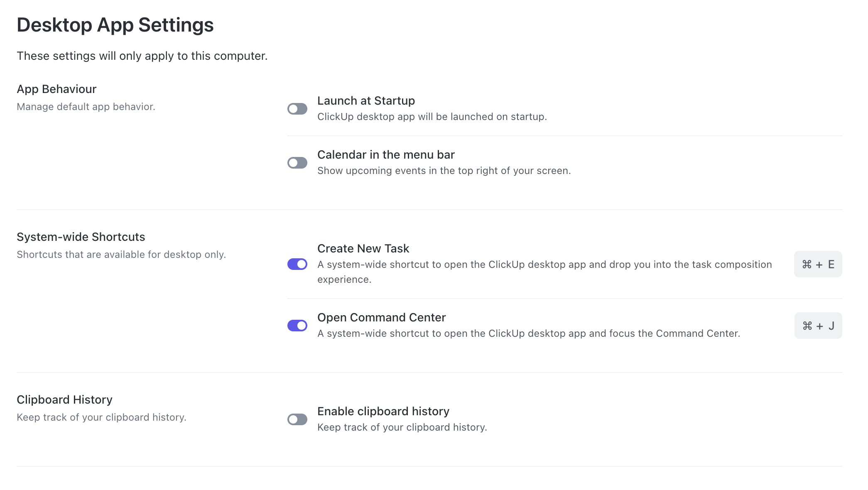Edit the ⌘ + E shortcut key

(x=818, y=264)
